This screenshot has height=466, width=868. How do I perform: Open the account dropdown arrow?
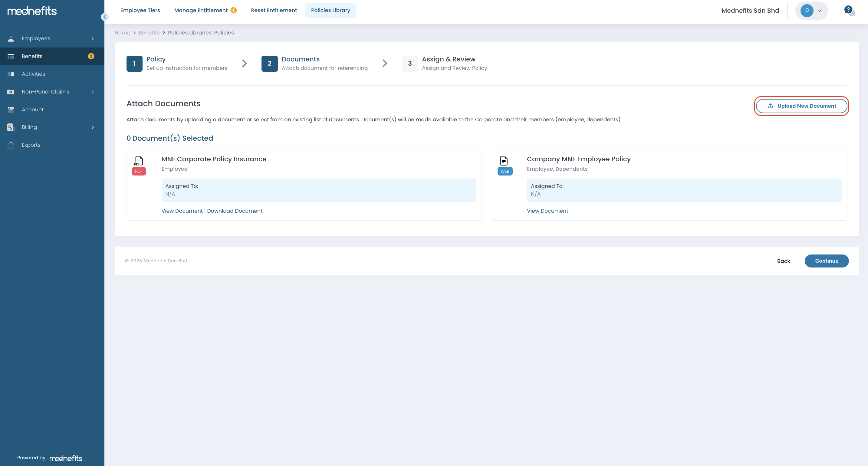tap(819, 11)
